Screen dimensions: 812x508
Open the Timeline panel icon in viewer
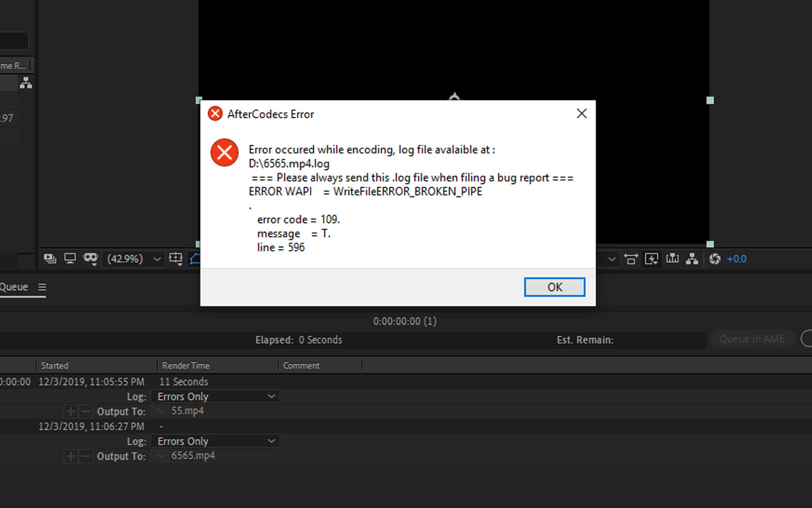(x=672, y=259)
